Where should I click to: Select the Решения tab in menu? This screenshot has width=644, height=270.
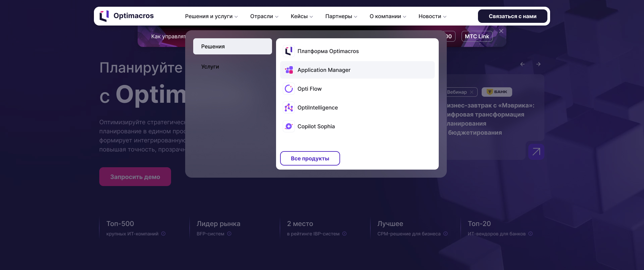click(232, 46)
